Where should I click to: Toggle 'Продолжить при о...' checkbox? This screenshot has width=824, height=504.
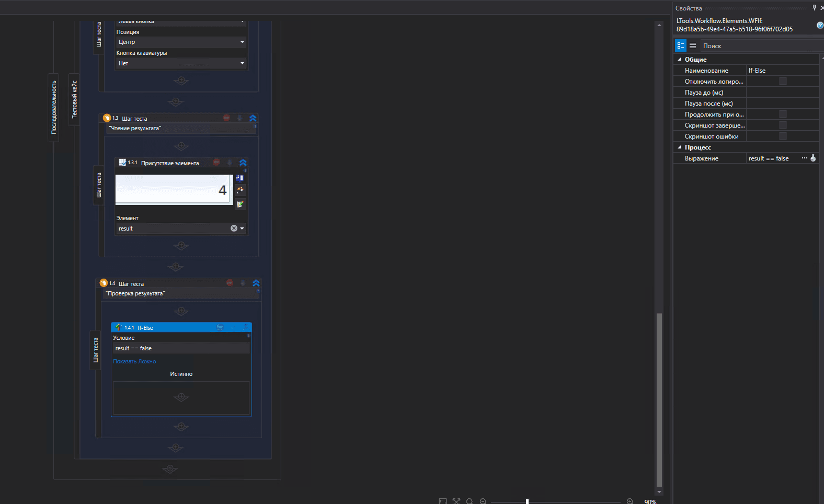783,114
